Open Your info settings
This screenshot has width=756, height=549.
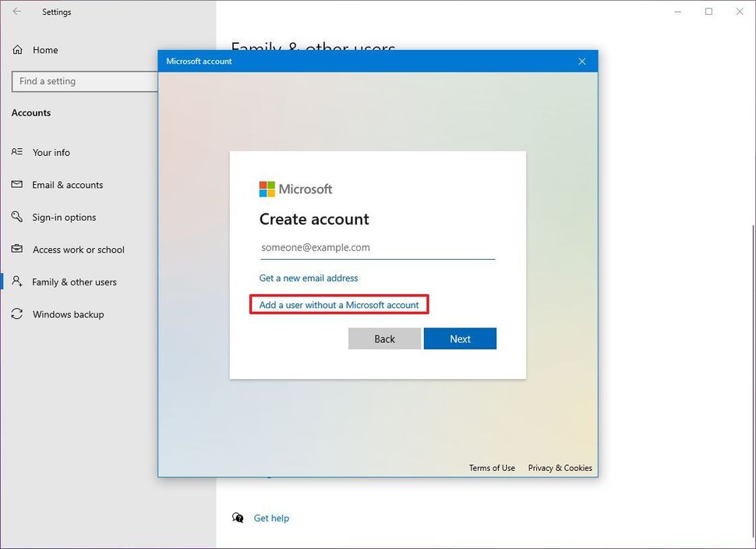point(51,152)
